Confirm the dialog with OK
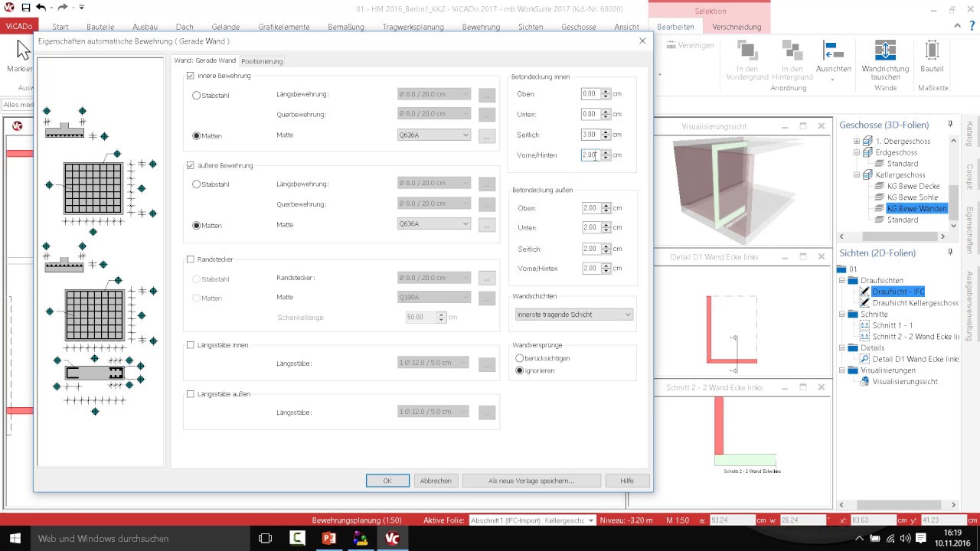 [x=387, y=481]
